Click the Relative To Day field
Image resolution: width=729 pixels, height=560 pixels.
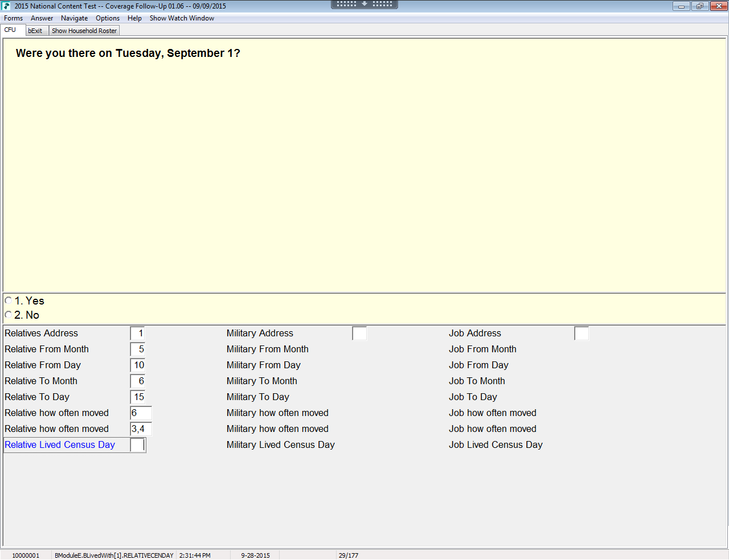(x=137, y=397)
